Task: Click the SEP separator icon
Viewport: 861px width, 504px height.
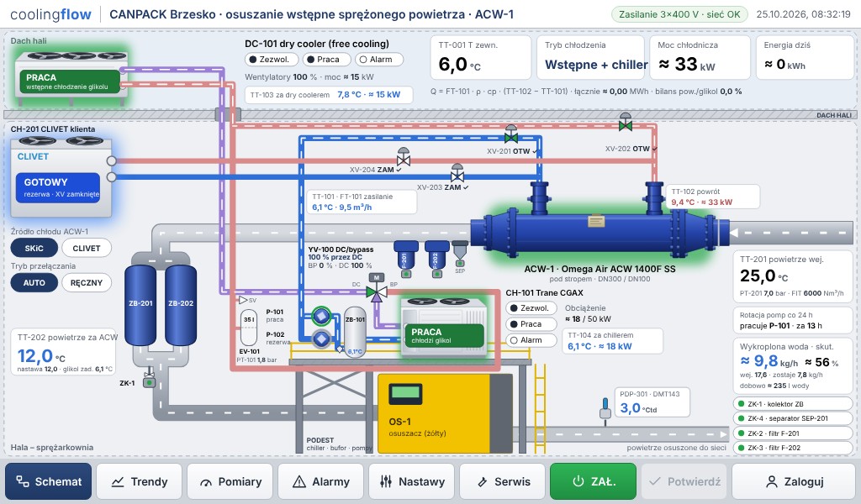Action: point(460,255)
